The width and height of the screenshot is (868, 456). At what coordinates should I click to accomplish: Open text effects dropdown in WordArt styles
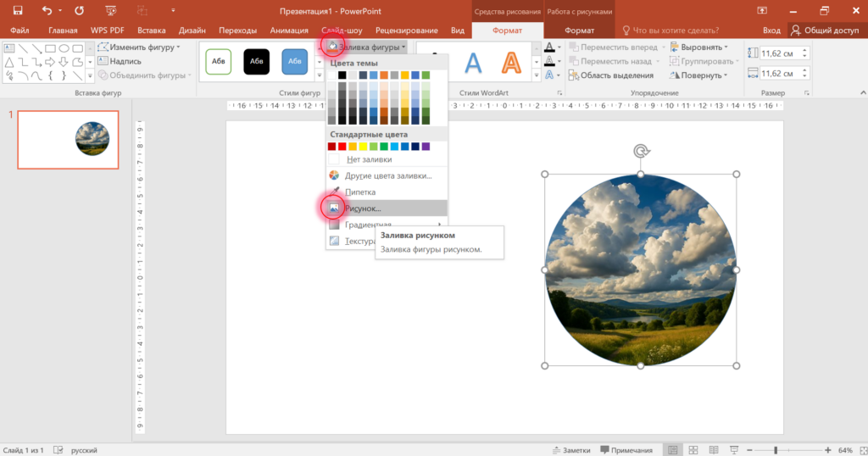559,75
